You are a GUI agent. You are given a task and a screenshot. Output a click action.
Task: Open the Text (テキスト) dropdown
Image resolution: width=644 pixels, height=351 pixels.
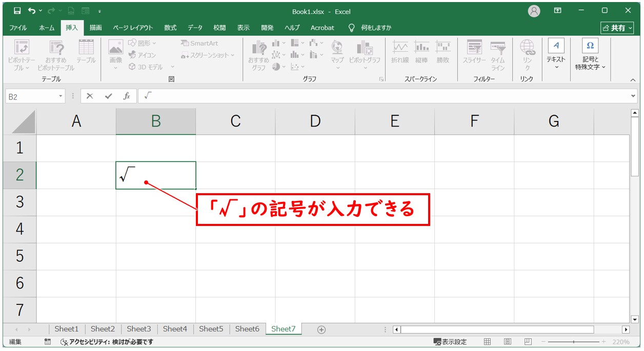tap(555, 54)
